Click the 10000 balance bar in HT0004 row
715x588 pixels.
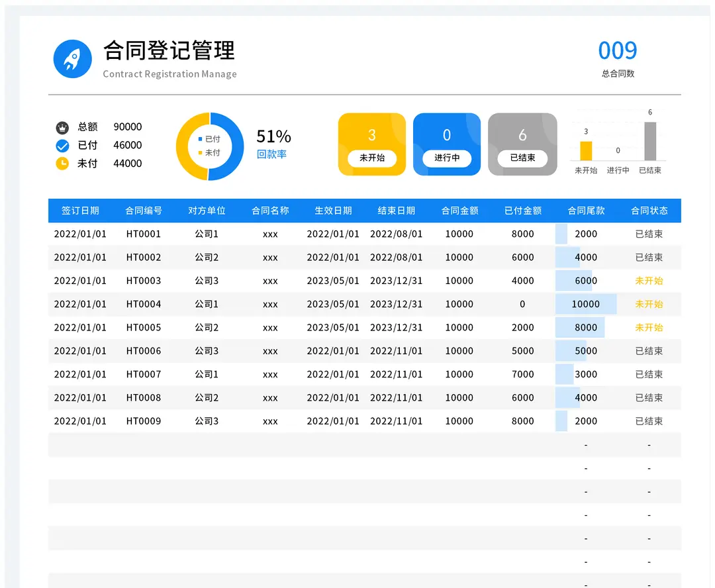pos(586,305)
